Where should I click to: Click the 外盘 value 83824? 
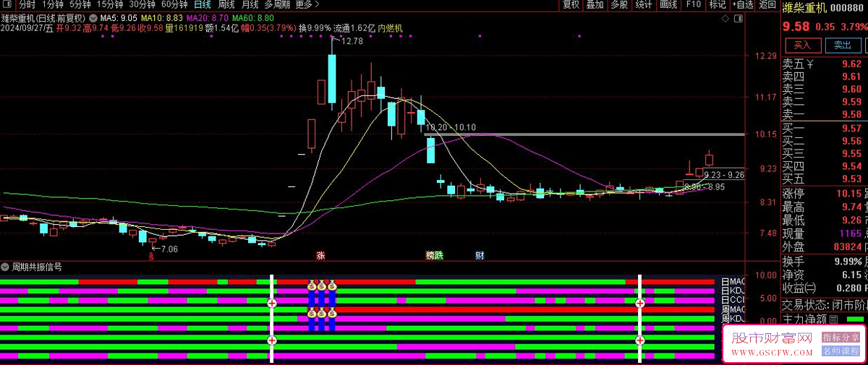(x=846, y=247)
